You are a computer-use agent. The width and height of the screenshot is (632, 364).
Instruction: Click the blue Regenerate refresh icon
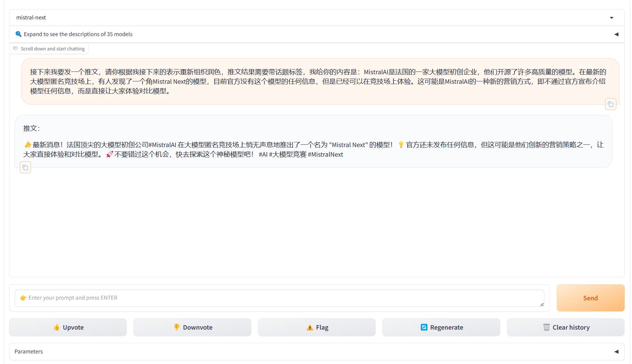pos(424,328)
